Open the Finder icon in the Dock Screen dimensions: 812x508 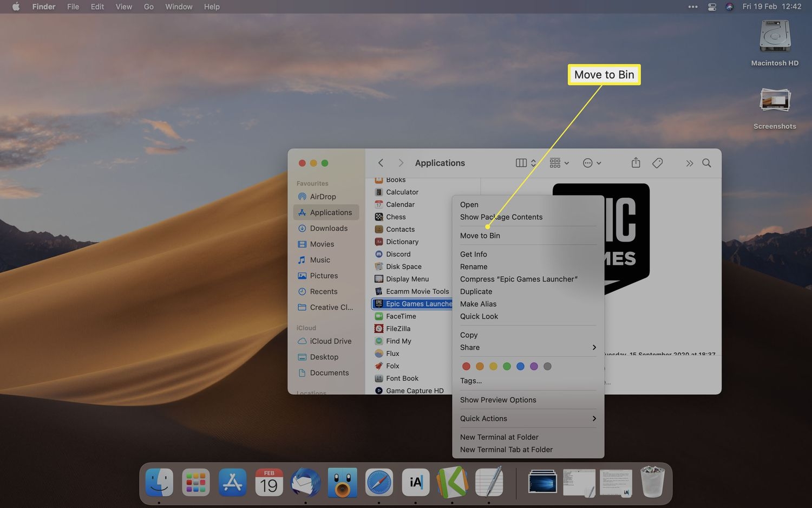point(159,483)
